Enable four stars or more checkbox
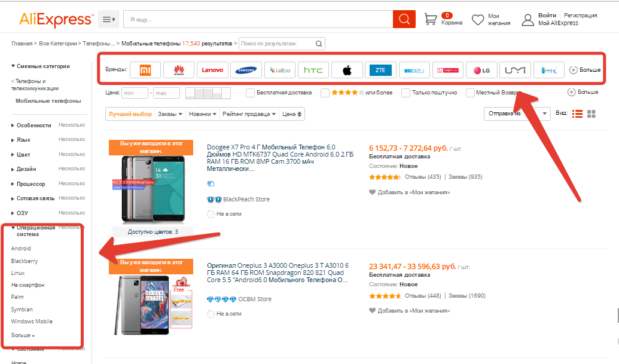This screenshot has height=364, width=619. click(325, 93)
